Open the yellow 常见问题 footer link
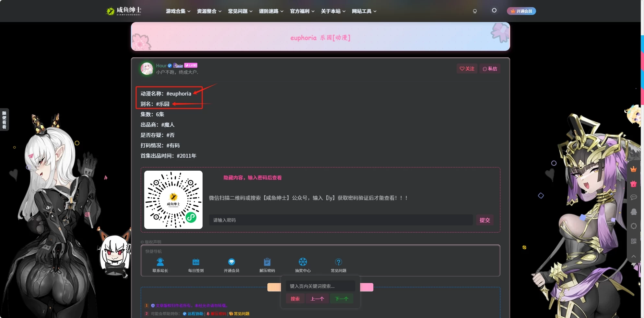The width and height of the screenshot is (644, 318). click(x=240, y=313)
